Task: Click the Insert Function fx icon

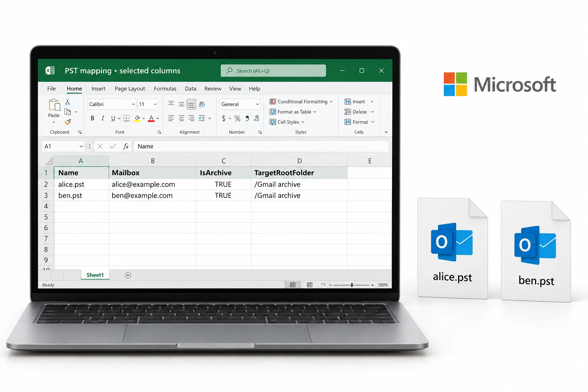Action: click(x=126, y=146)
